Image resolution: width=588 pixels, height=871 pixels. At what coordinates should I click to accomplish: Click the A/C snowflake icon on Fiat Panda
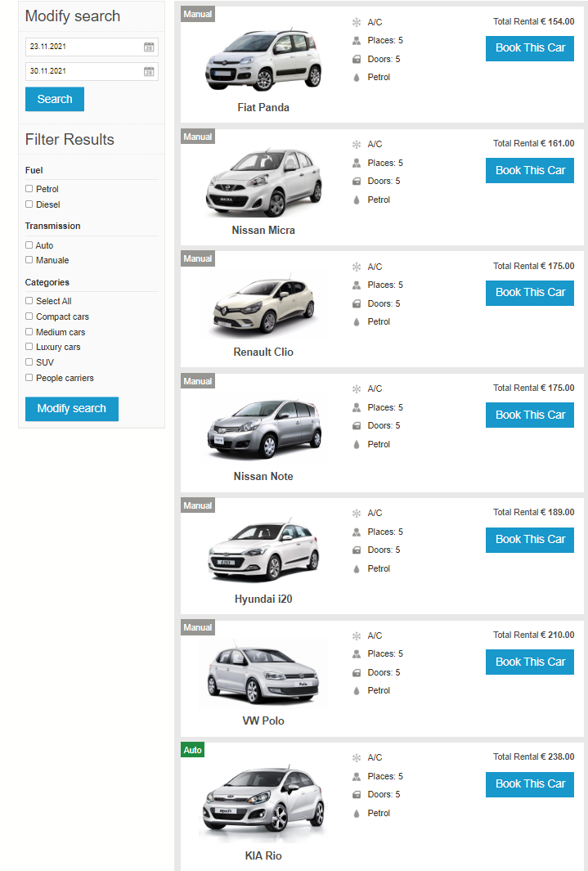pyautogui.click(x=357, y=22)
